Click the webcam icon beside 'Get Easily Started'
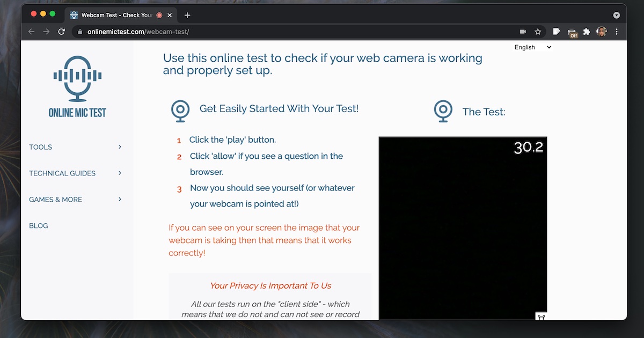644x338 pixels. click(181, 111)
